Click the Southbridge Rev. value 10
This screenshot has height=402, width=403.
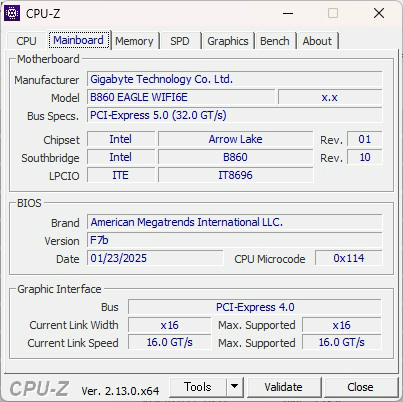365,157
